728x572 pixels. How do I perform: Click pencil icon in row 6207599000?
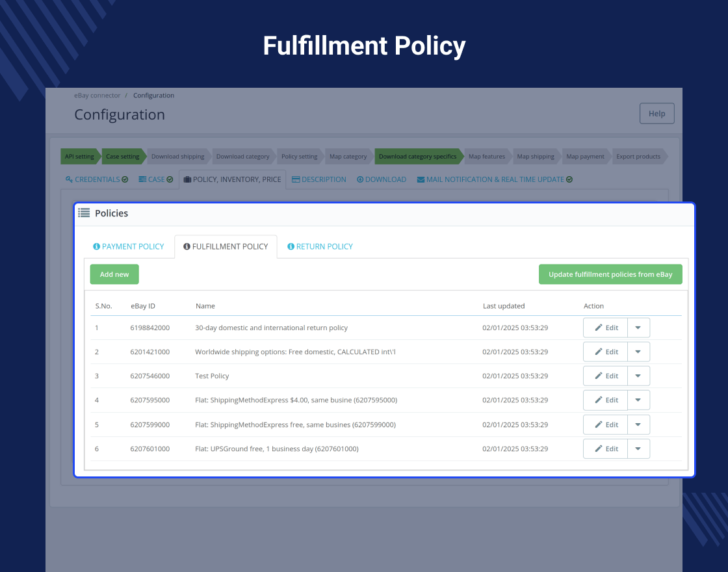(599, 424)
